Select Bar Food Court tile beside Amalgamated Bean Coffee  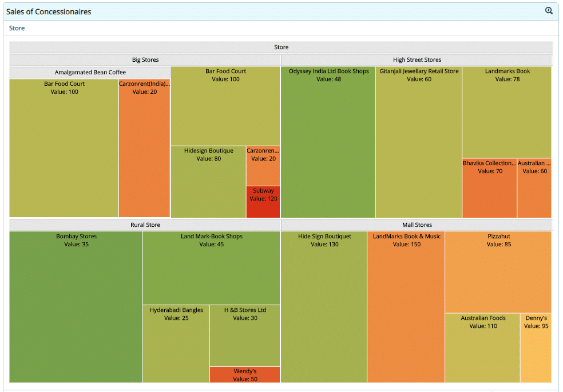[225, 106]
